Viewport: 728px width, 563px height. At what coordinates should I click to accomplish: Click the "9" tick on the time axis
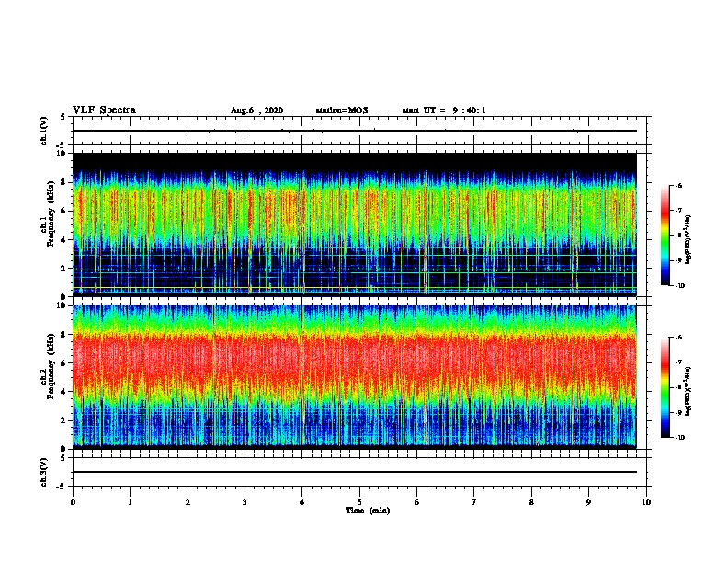tap(588, 502)
